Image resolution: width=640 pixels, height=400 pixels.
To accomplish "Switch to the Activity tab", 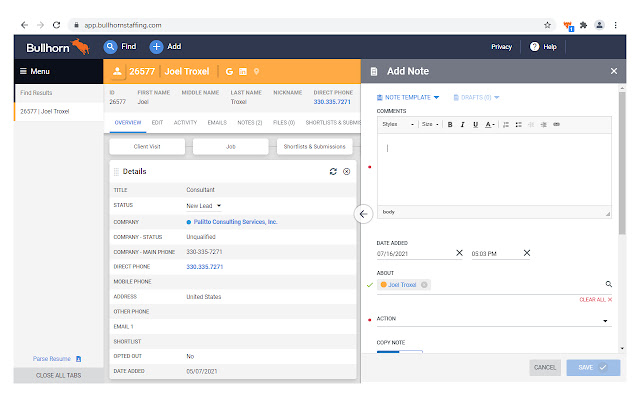I will pyautogui.click(x=185, y=122).
